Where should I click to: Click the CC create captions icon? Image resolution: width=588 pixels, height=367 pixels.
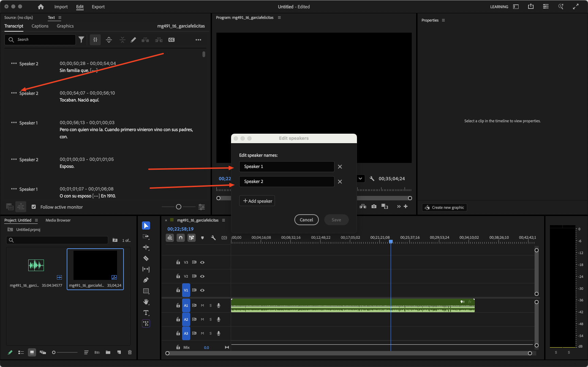point(171,40)
